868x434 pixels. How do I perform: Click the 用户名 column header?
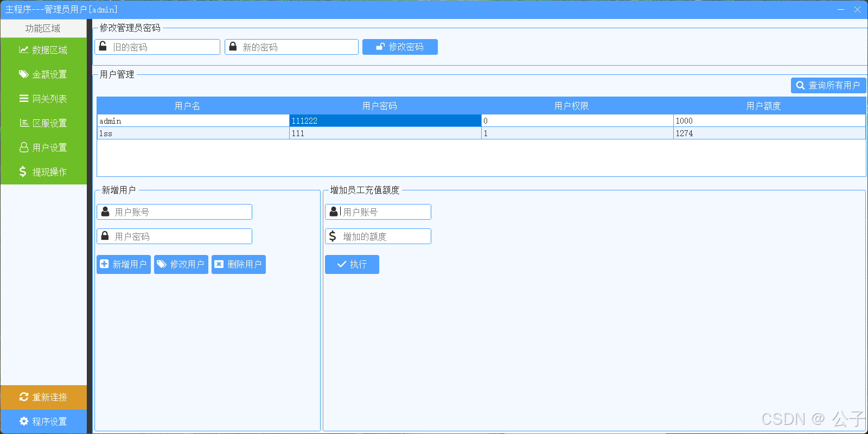pos(187,106)
